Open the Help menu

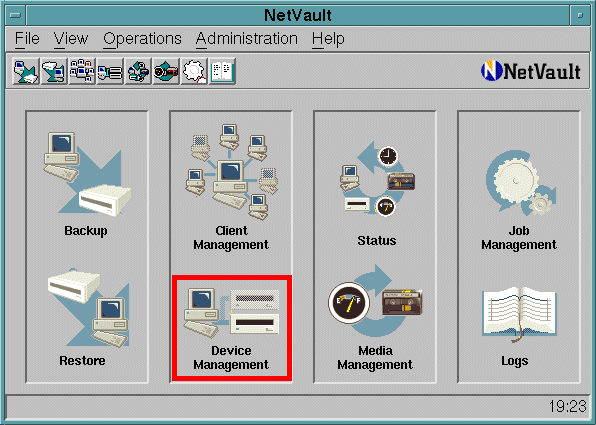tap(328, 38)
